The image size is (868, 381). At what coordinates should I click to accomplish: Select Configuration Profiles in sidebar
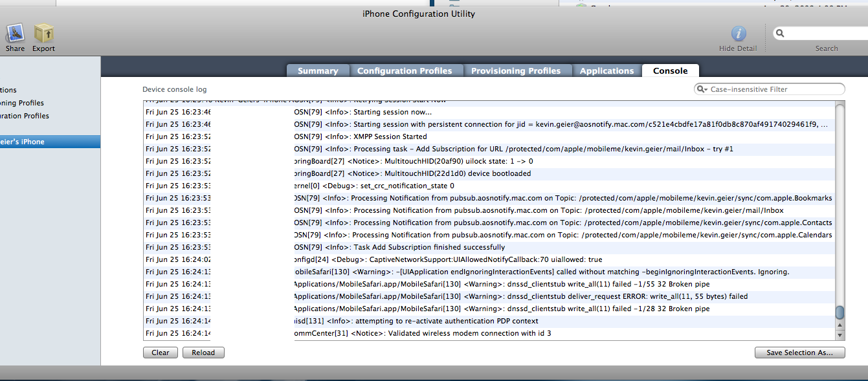(x=50, y=116)
